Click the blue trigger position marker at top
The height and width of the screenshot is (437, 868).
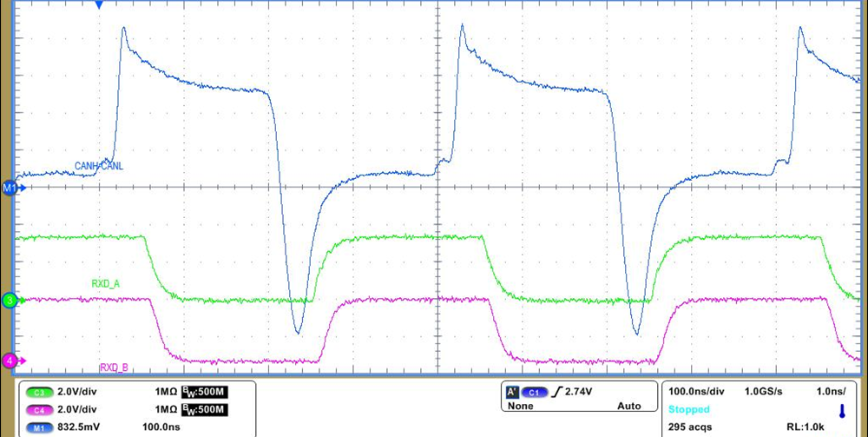click(99, 5)
